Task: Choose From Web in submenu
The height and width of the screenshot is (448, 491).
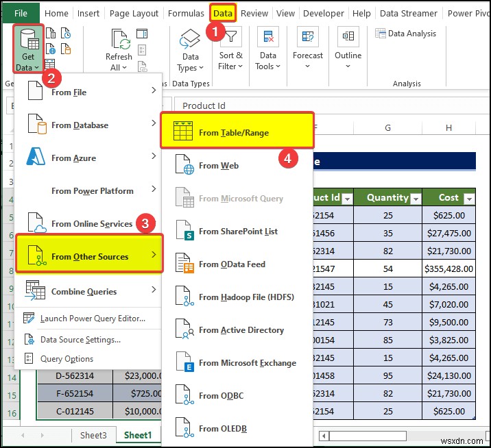Action: tap(237, 165)
